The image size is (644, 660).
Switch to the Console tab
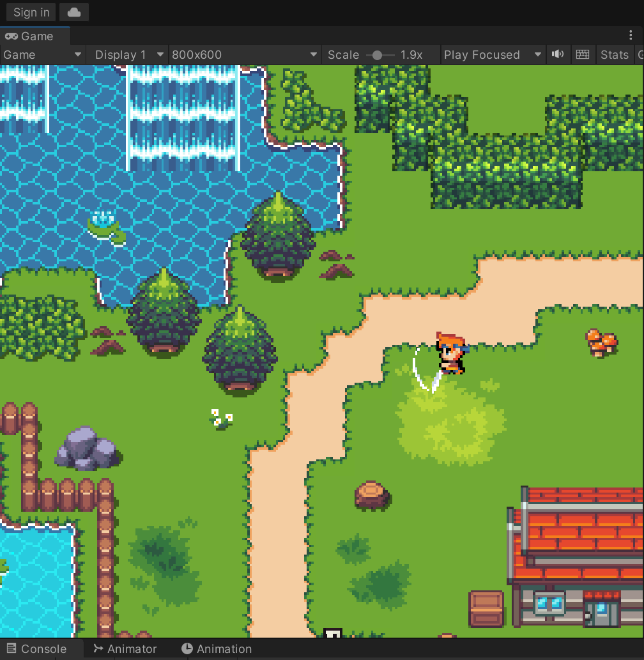click(x=37, y=649)
